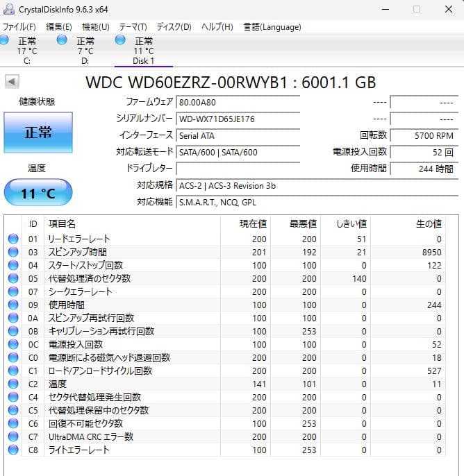Select the raw value 527 for ロード/アンロードサイクル回数
Viewport: 464px width, 476px height.
pyautogui.click(x=434, y=371)
